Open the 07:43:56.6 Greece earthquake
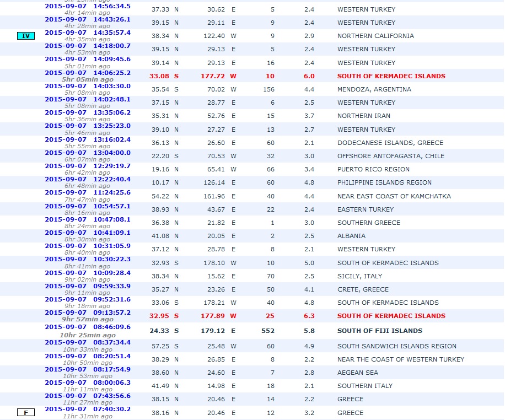 pos(88,396)
